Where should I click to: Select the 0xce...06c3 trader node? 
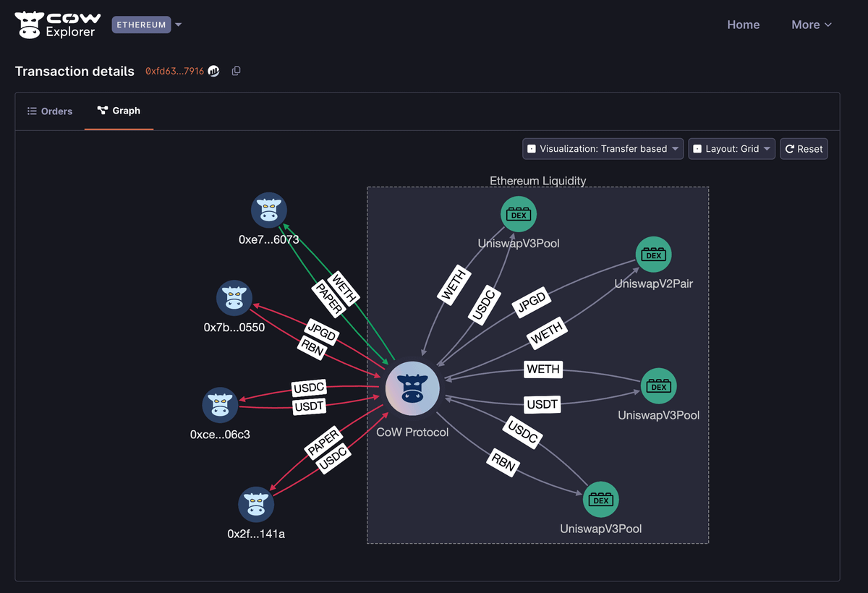[220, 406]
